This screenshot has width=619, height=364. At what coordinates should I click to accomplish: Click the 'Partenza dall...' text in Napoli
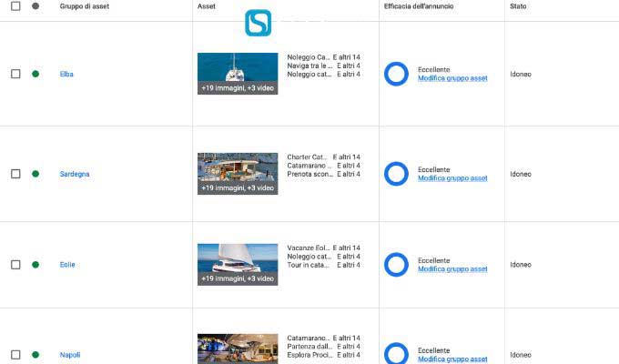click(309, 346)
